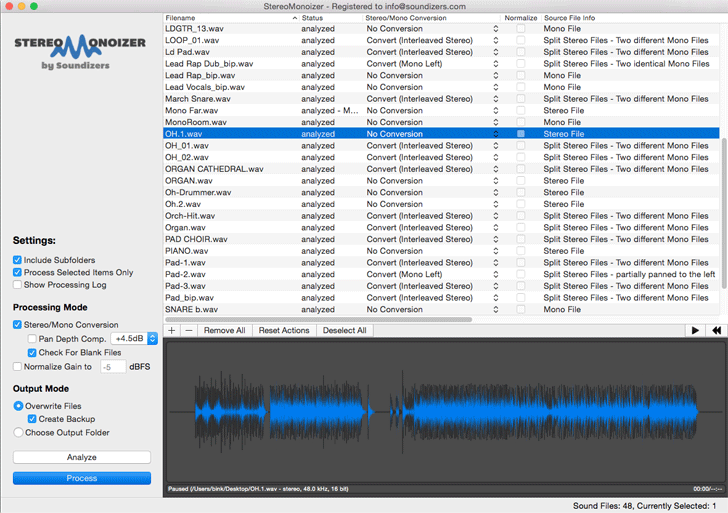Click the blue Process button

tap(82, 478)
